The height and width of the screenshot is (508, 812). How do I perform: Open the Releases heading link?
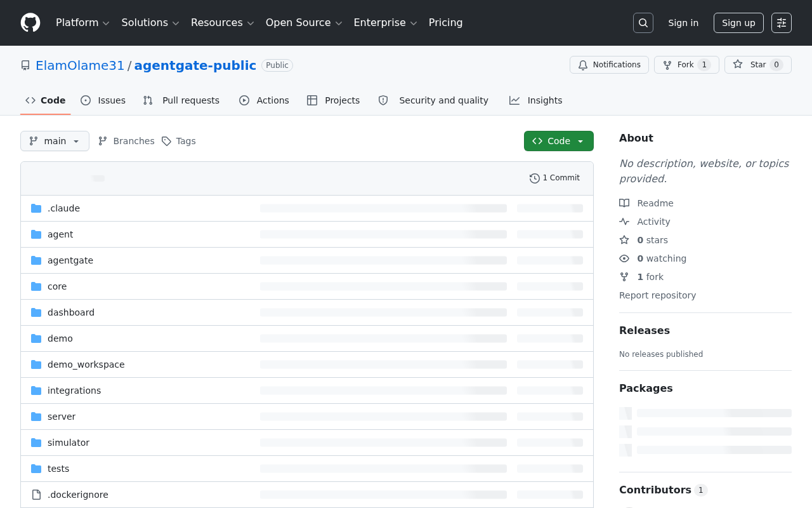[645, 331]
